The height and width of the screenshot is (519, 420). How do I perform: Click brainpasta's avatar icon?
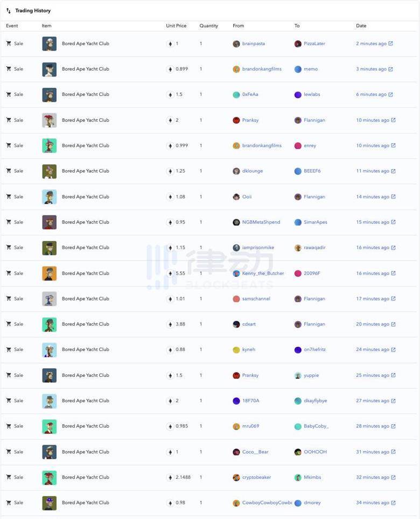236,44
